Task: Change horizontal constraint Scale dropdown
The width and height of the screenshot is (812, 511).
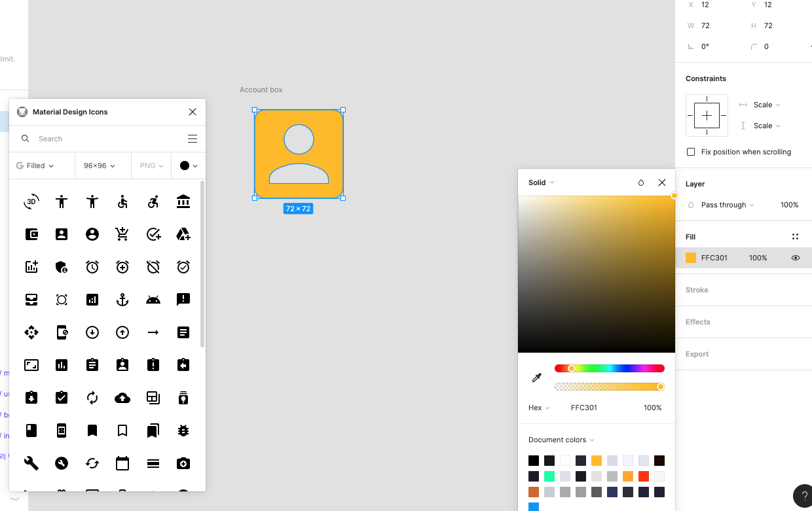Action: click(767, 105)
